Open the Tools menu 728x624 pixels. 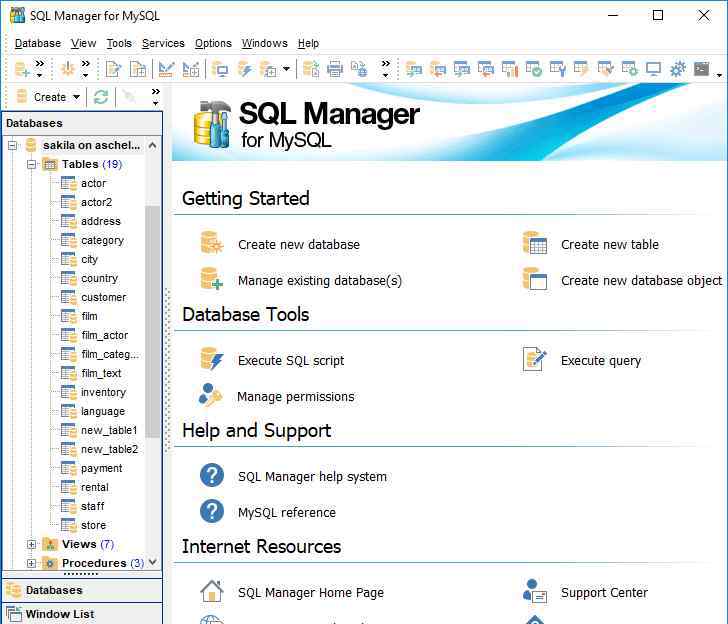119,43
